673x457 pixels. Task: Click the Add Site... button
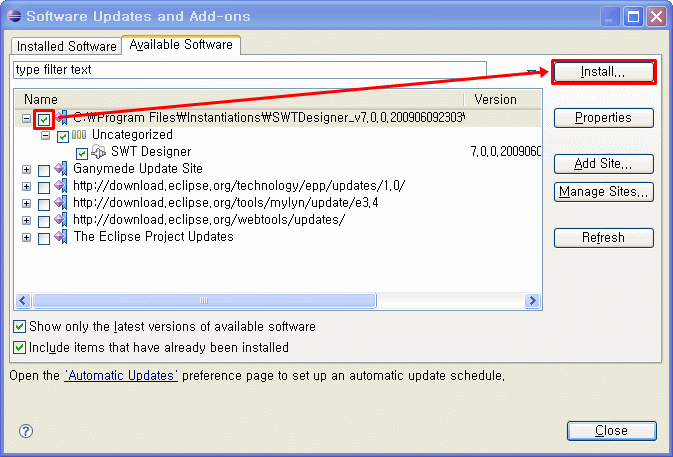[603, 163]
